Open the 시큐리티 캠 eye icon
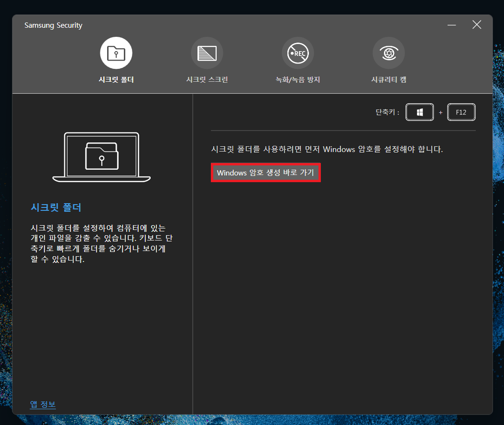This screenshot has width=504, height=425. click(x=389, y=53)
